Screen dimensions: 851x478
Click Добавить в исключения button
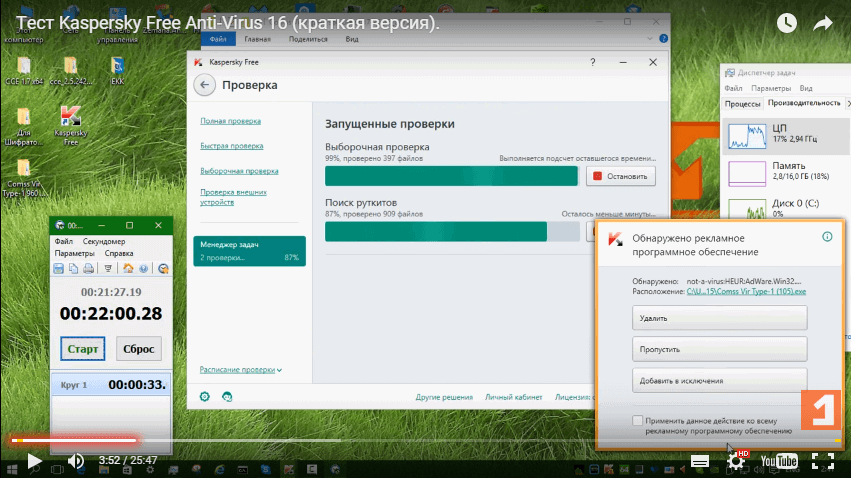point(720,381)
